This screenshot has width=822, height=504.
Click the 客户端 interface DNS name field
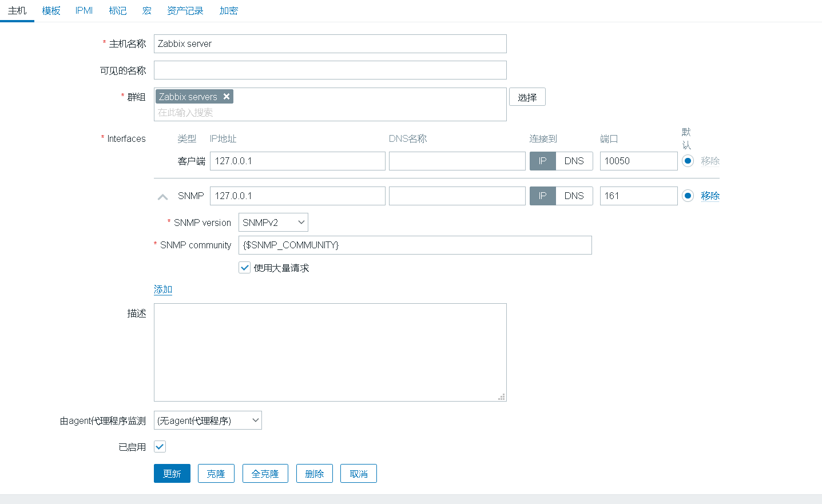[457, 161]
